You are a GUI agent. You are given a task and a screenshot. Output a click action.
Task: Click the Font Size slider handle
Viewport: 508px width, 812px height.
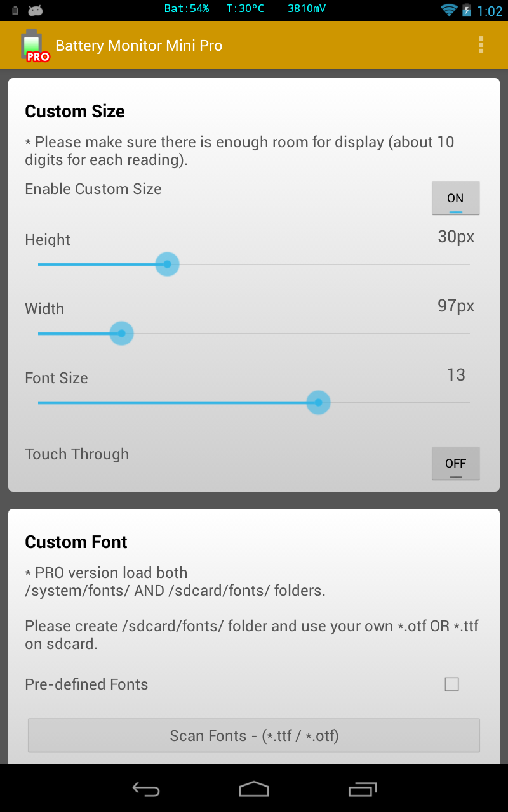[318, 402]
